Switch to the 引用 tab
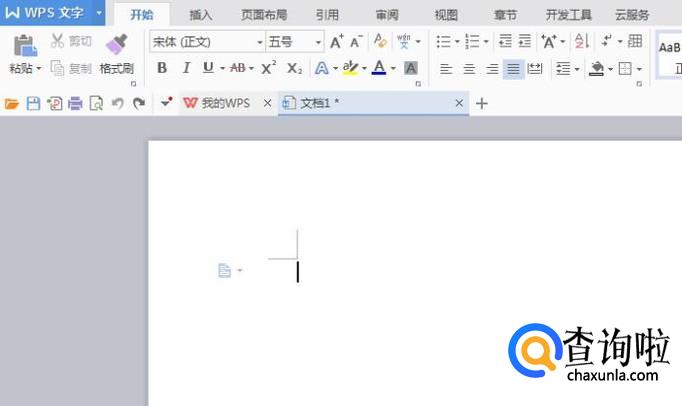Image resolution: width=682 pixels, height=406 pixels. pos(327,15)
